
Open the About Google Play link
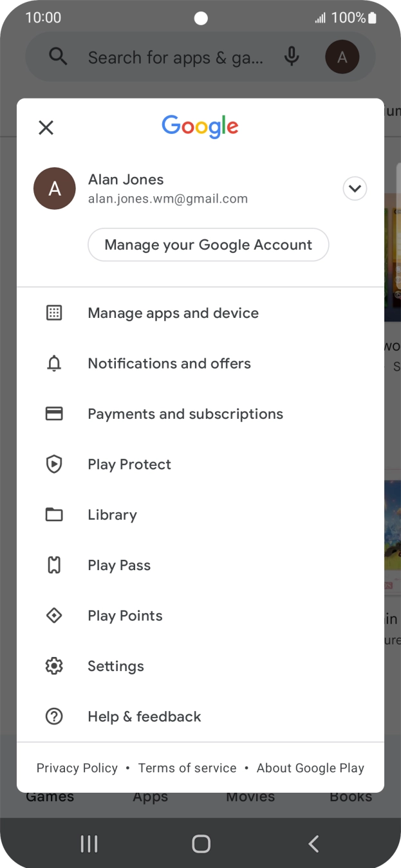(310, 768)
